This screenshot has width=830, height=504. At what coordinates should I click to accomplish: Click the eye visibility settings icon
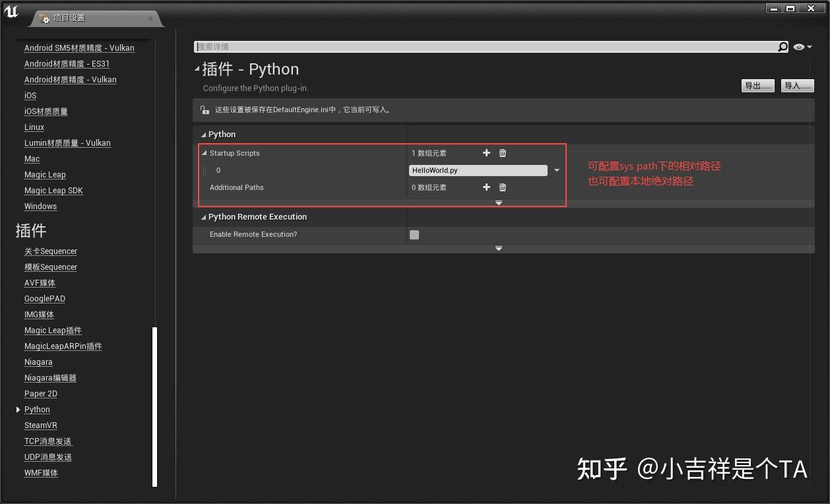(x=799, y=46)
